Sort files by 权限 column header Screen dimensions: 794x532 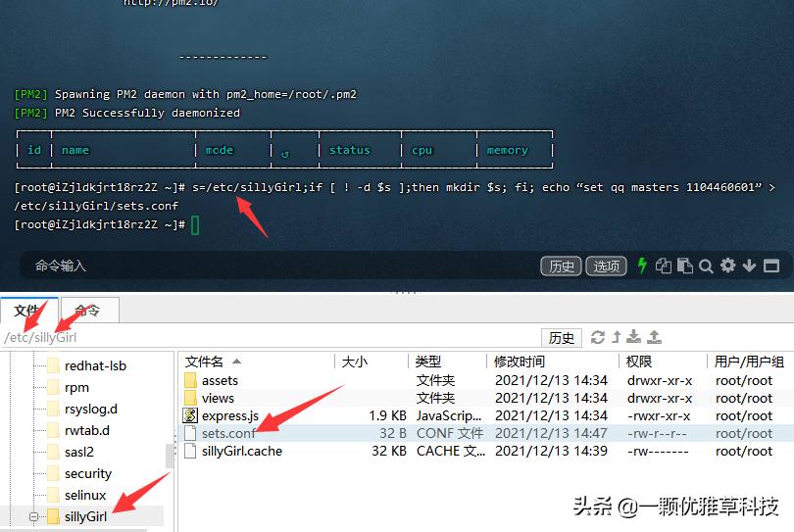(639, 362)
